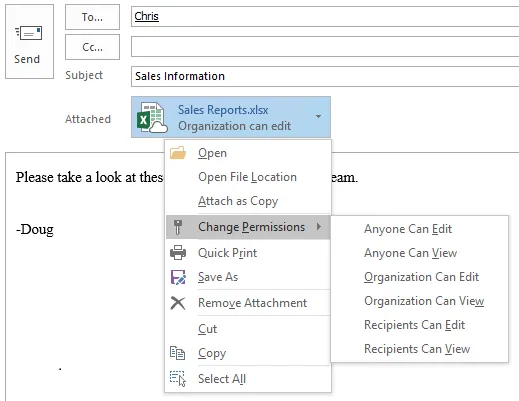Screen dimensions: 519x401
Task: Click the folder icon beside Open
Action: [178, 152]
